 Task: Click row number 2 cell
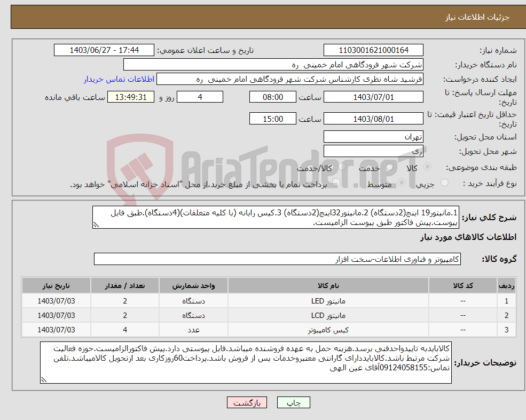pos(506,316)
